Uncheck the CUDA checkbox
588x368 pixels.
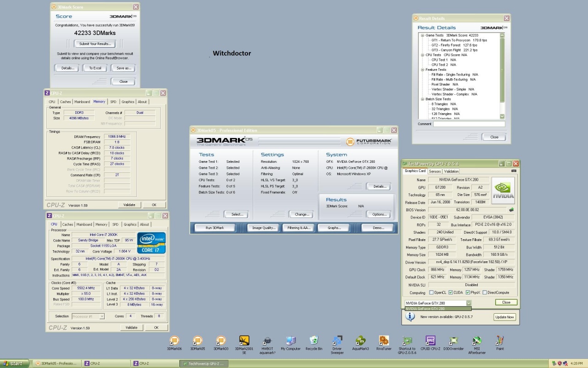pyautogui.click(x=450, y=293)
